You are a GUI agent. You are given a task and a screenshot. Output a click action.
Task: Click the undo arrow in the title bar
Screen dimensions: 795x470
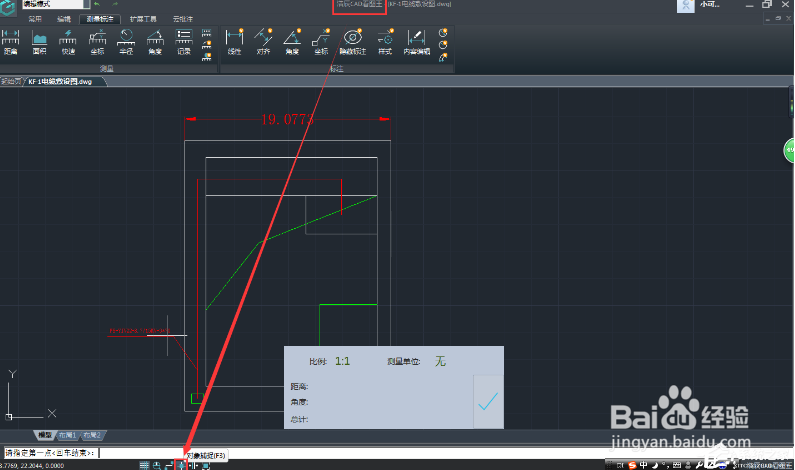tap(97, 4)
